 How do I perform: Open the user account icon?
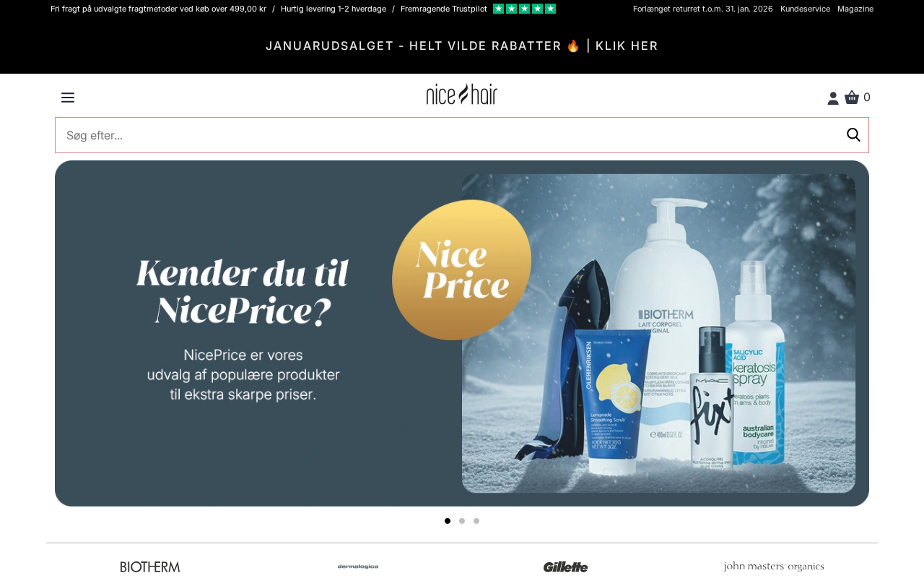coord(833,98)
